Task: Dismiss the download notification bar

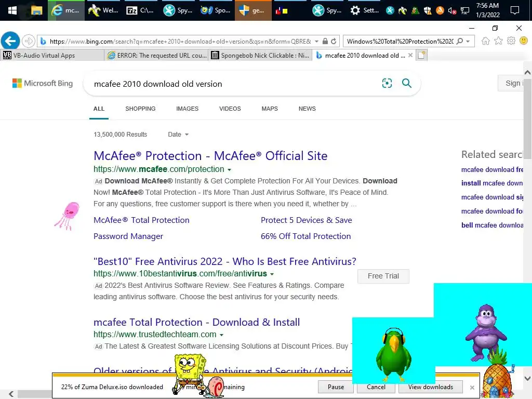Action: [x=472, y=387]
